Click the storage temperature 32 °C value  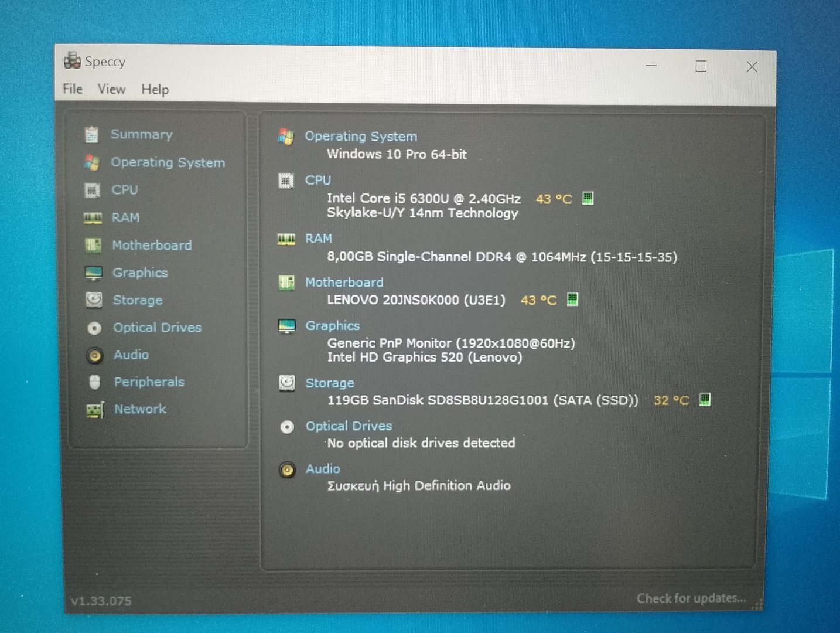pyautogui.click(x=671, y=400)
